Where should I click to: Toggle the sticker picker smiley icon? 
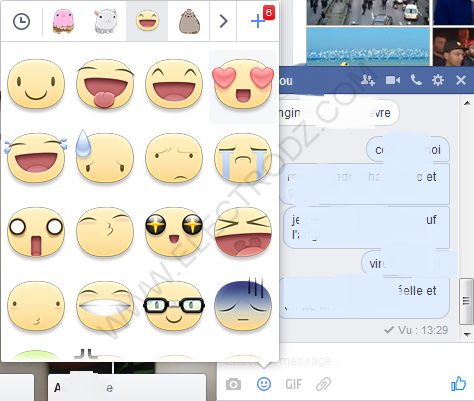pyautogui.click(x=264, y=384)
